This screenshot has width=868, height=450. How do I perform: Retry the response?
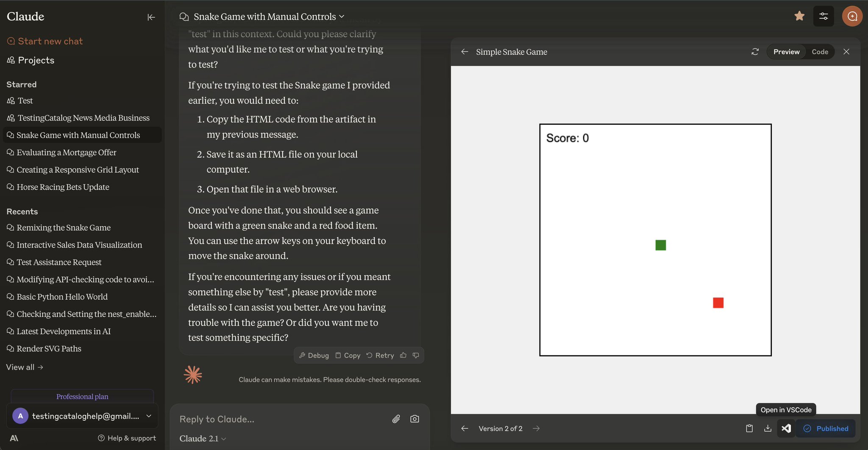coord(380,355)
